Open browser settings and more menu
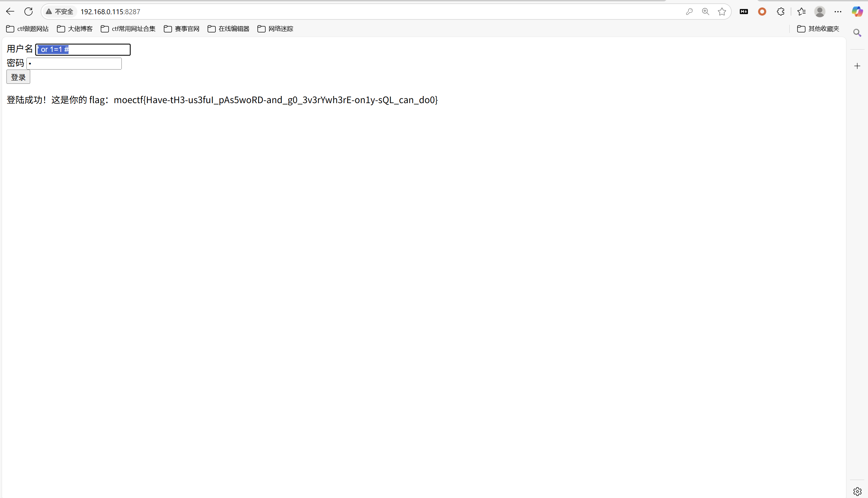 click(838, 12)
